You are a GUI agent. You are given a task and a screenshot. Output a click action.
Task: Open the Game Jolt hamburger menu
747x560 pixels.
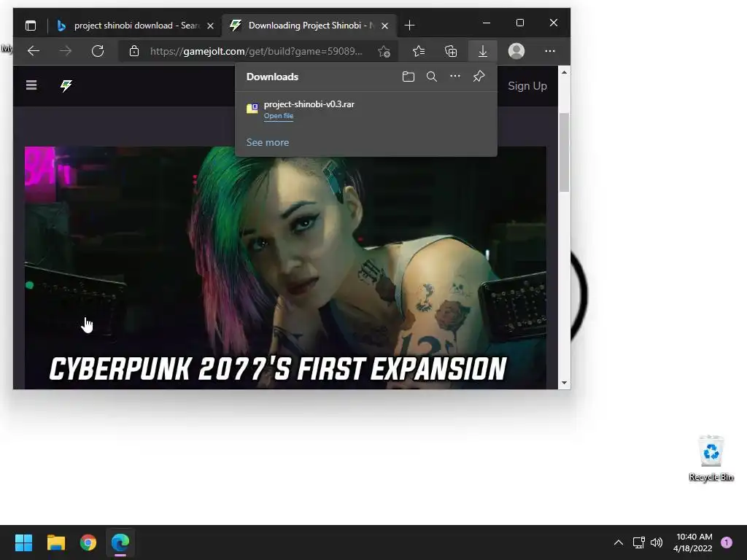pos(31,85)
